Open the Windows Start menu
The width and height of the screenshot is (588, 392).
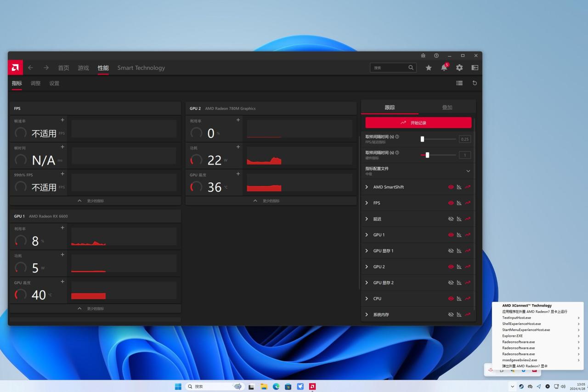(178, 386)
